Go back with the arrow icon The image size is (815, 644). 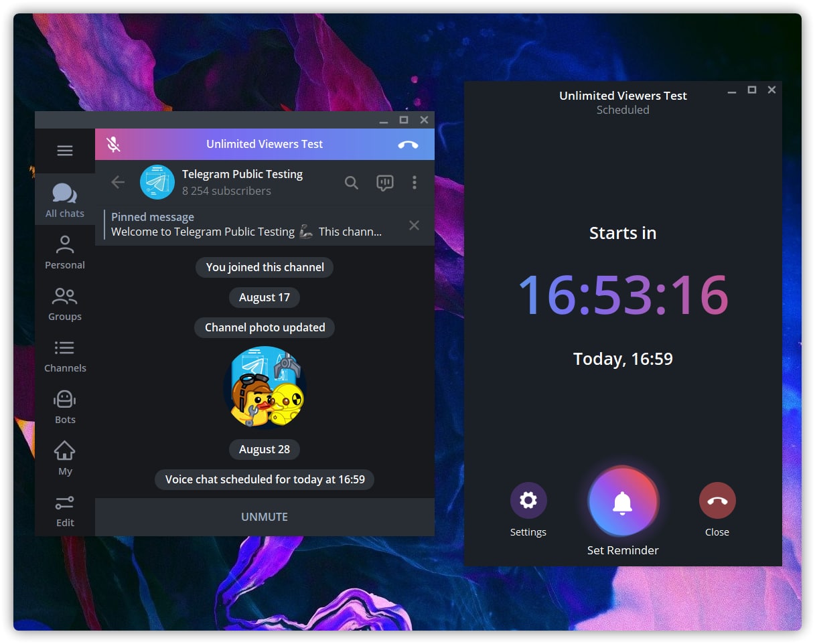[118, 182]
